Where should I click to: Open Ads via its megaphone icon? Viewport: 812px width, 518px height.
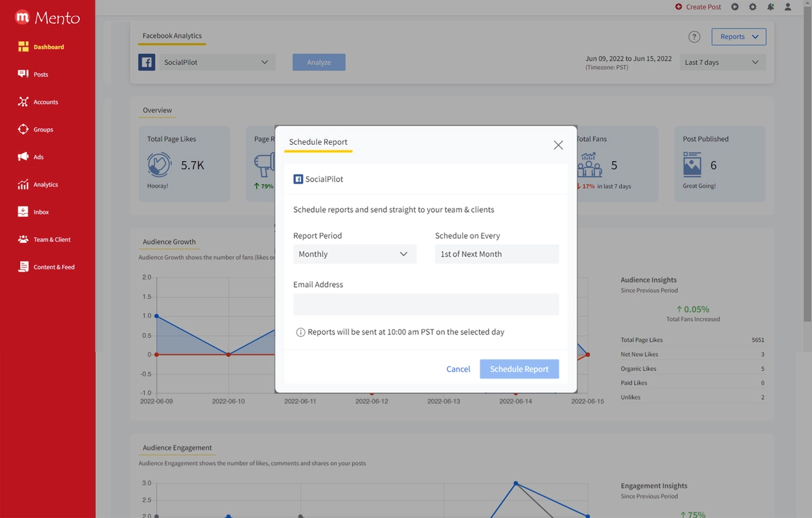(x=23, y=156)
